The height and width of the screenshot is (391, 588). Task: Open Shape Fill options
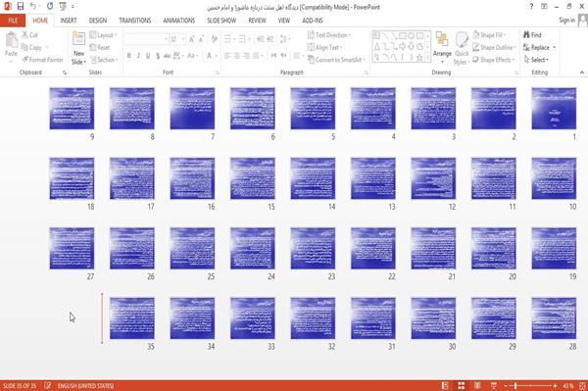click(x=489, y=35)
